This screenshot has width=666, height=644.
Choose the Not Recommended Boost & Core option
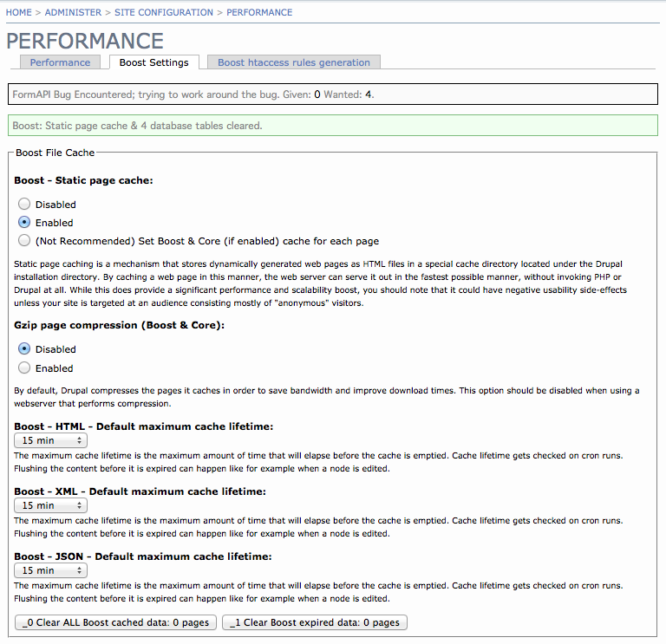(x=25, y=241)
